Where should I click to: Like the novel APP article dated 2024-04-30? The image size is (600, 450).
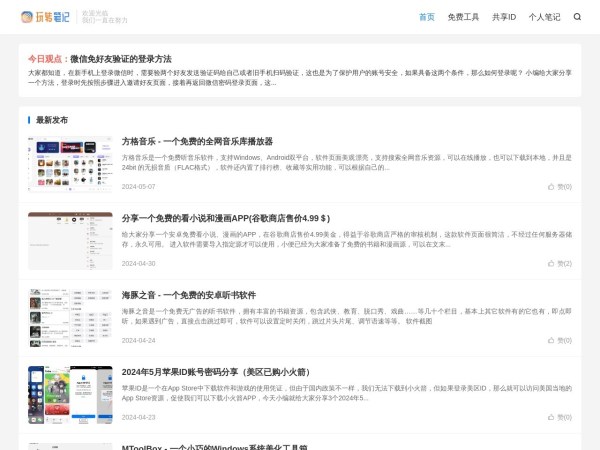(x=560, y=264)
